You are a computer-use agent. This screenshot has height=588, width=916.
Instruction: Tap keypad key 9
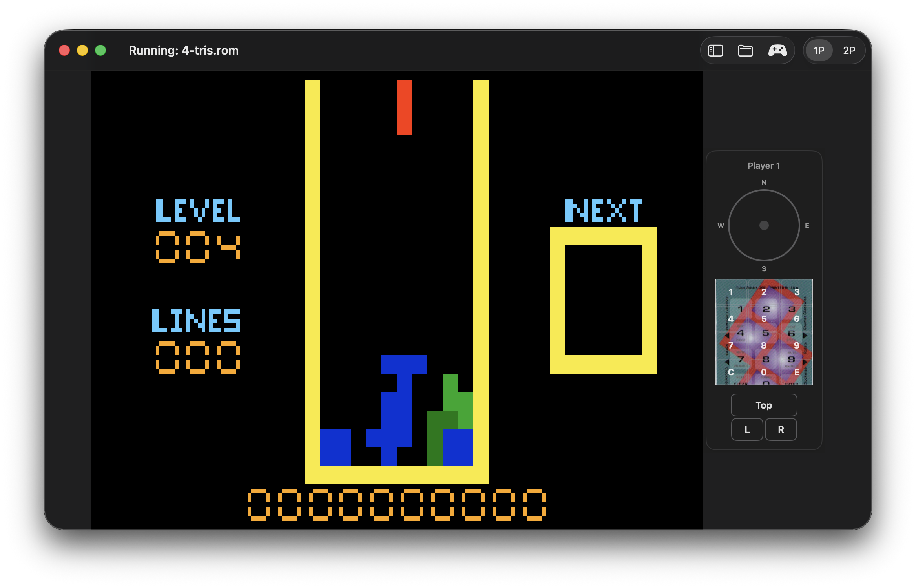coord(797,345)
